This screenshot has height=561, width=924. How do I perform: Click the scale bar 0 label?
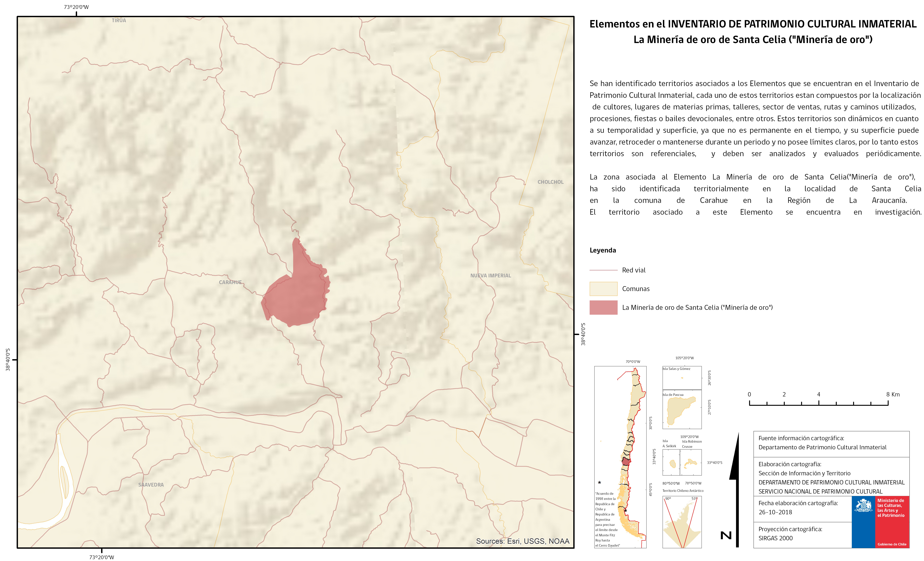point(749,395)
